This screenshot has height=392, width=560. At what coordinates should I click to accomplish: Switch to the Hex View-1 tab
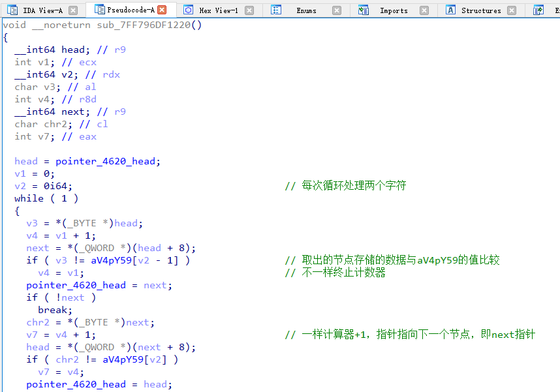point(219,10)
